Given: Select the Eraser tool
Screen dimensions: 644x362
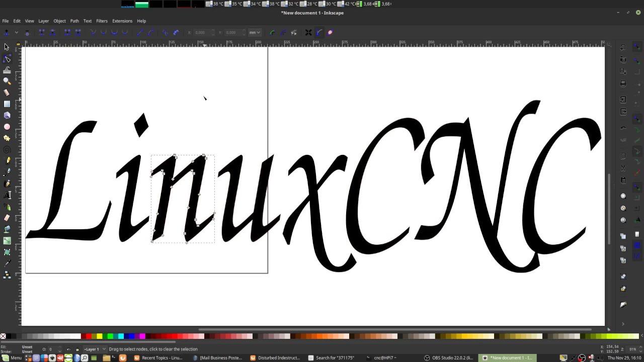Looking at the screenshot, I should [x=7, y=218].
